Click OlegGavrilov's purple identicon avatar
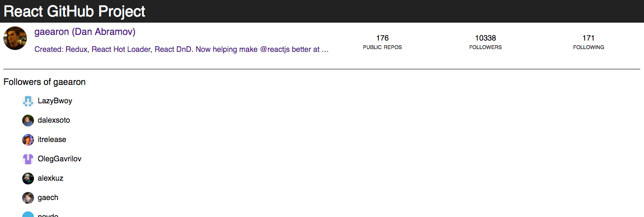Screen dimensions: 644x217 [x=28, y=159]
